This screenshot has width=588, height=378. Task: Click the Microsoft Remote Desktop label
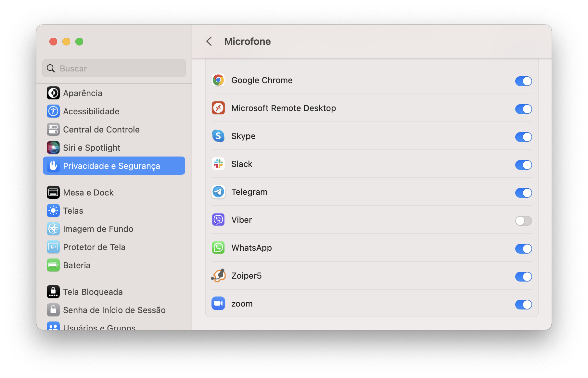point(284,108)
